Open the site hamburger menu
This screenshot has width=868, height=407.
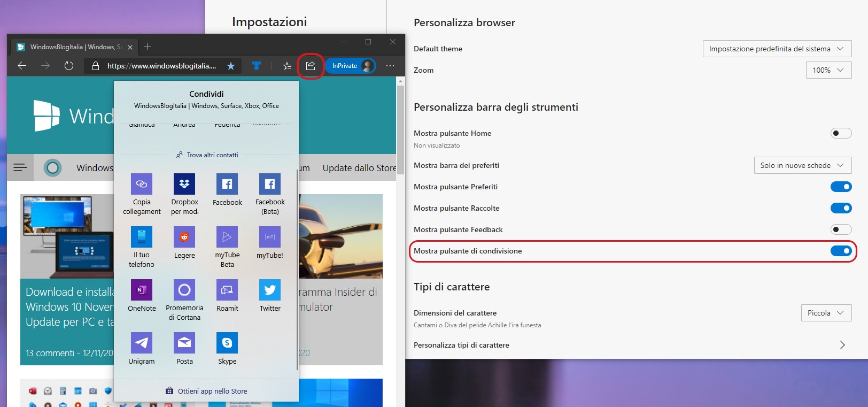[20, 167]
